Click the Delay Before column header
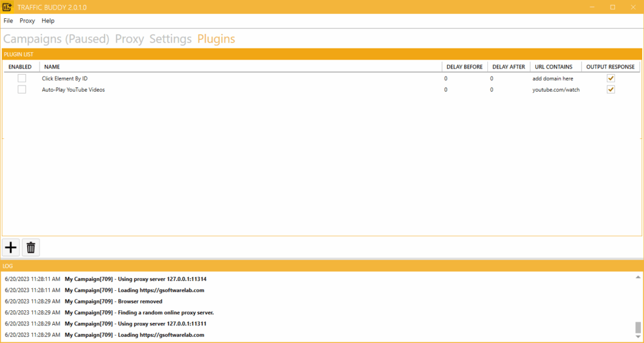This screenshot has width=644, height=343. point(464,67)
